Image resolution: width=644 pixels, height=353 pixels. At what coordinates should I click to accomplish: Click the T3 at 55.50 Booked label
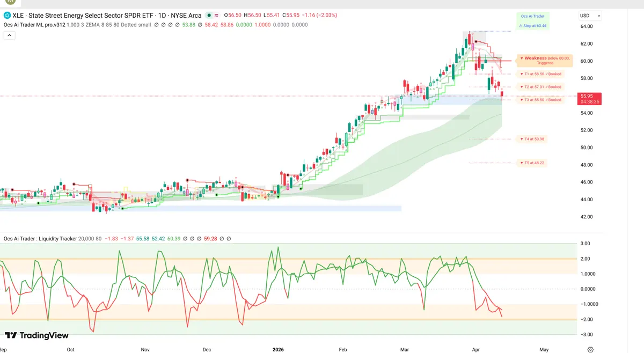(540, 100)
